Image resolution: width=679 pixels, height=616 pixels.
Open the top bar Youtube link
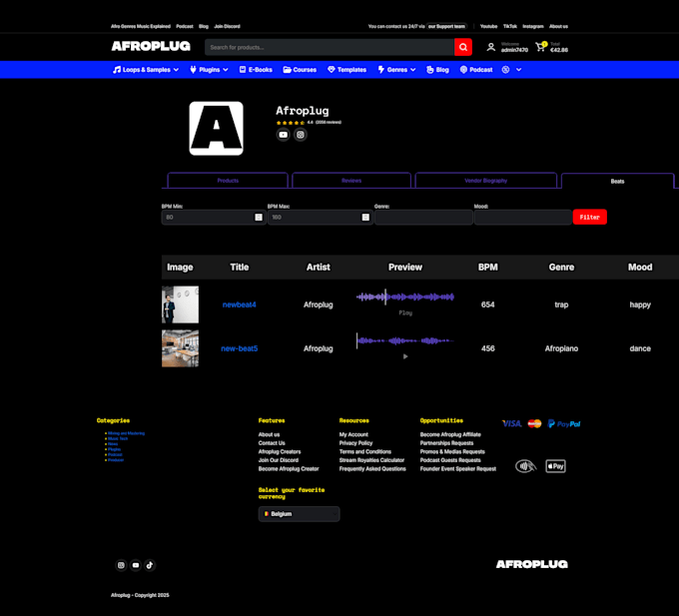coord(488,26)
